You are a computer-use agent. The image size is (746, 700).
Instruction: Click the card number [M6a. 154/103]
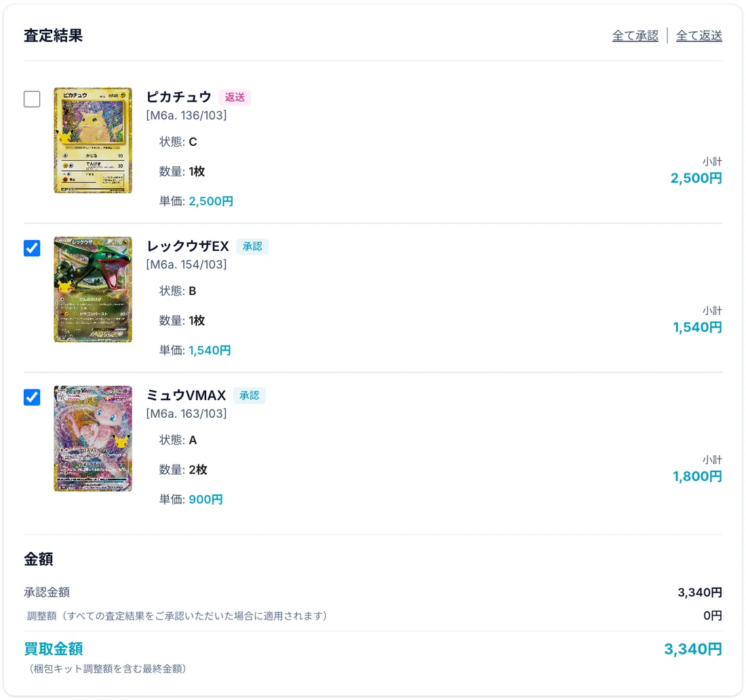click(x=186, y=264)
